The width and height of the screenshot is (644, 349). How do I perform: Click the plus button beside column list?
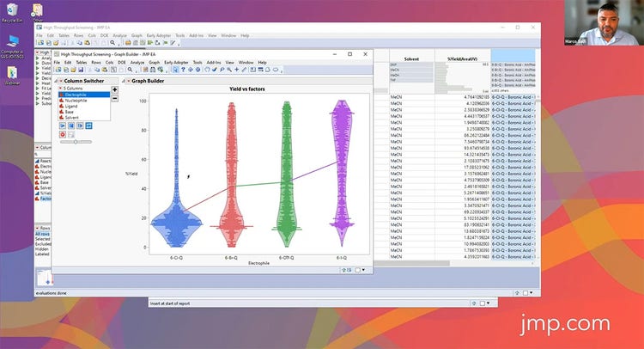[114, 89]
